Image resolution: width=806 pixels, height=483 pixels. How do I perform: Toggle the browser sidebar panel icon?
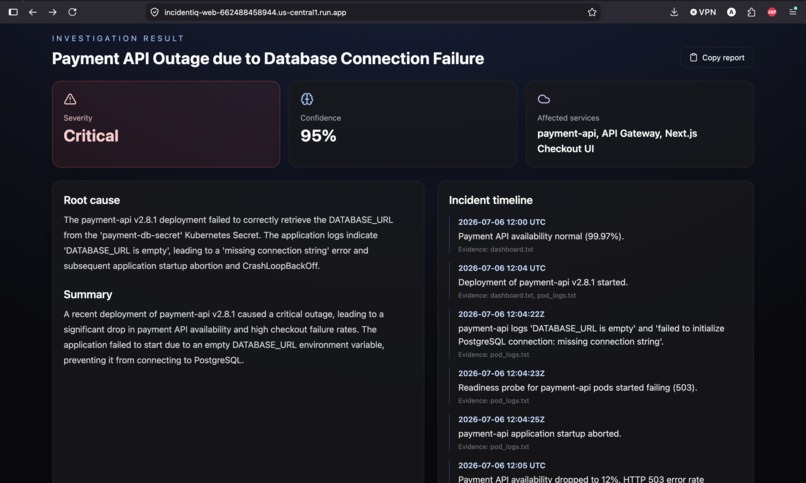pos(13,12)
